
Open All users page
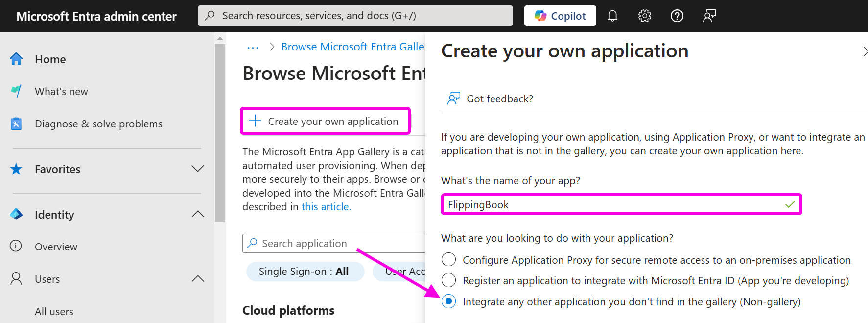click(54, 312)
